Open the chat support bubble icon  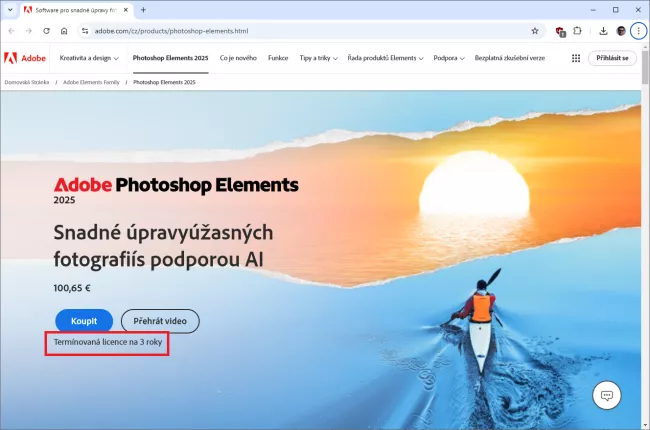[606, 395]
